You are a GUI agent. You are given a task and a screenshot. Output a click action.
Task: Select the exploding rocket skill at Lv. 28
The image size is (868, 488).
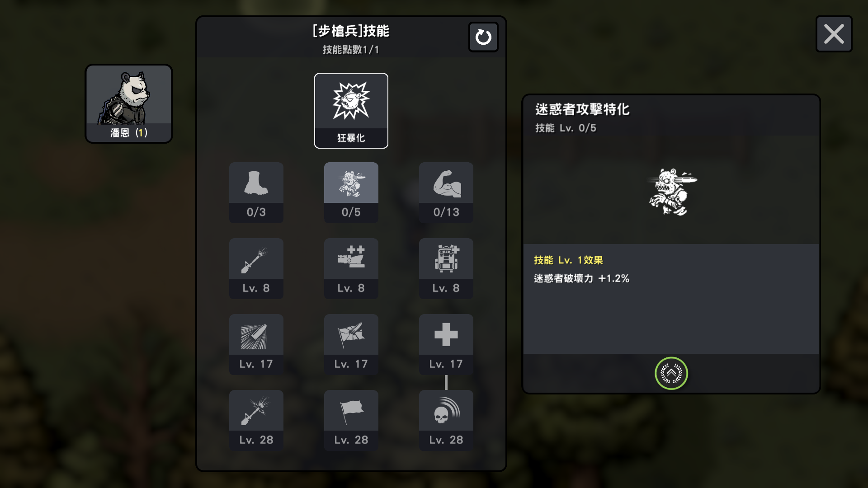tap(256, 420)
